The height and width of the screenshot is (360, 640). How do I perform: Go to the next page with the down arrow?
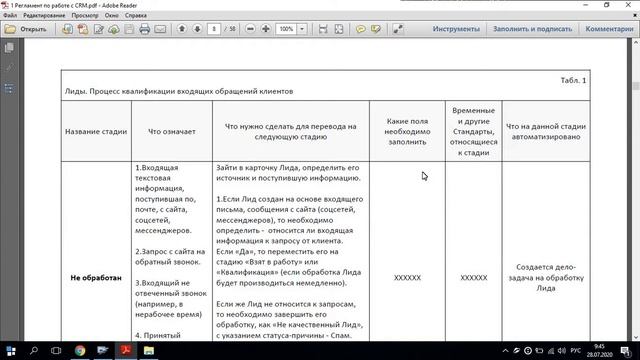click(197, 29)
